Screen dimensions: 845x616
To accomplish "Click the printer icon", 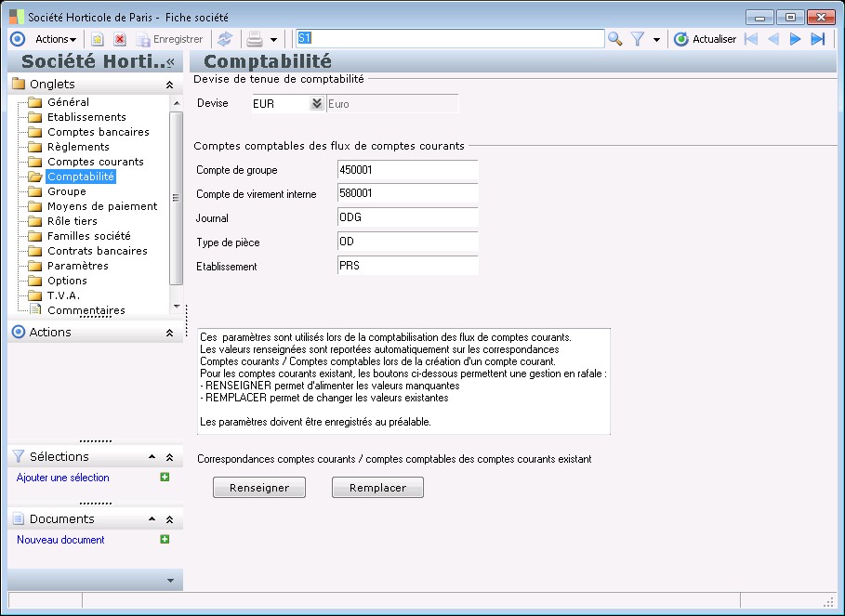I will tap(254, 39).
